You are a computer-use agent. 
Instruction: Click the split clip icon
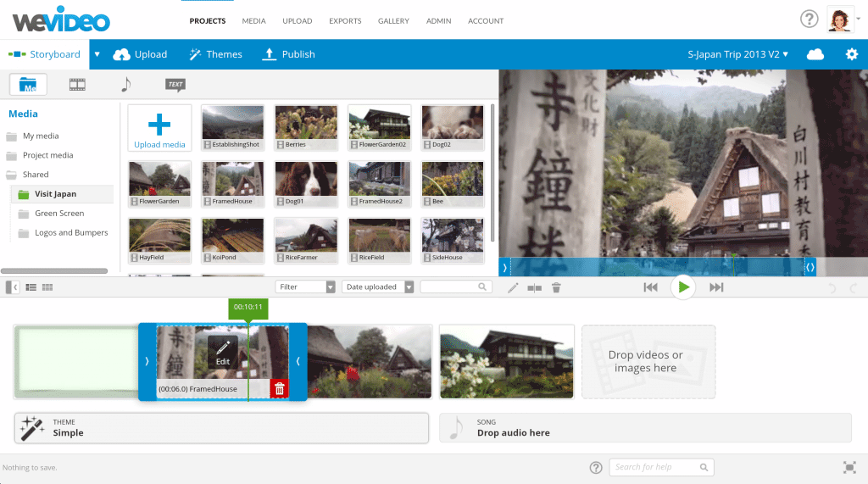(x=534, y=287)
